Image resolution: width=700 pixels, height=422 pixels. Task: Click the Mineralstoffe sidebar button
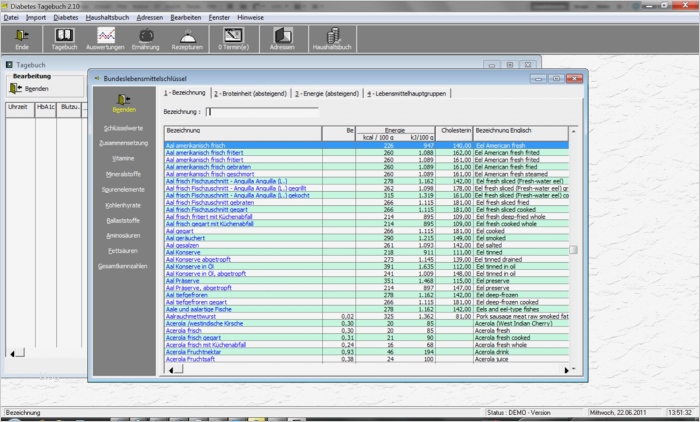click(124, 173)
